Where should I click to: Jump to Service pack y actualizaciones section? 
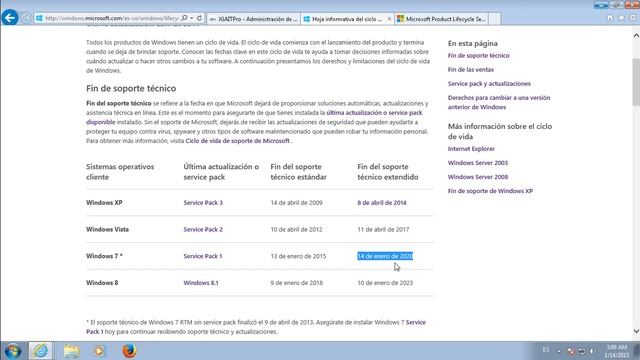(489, 84)
